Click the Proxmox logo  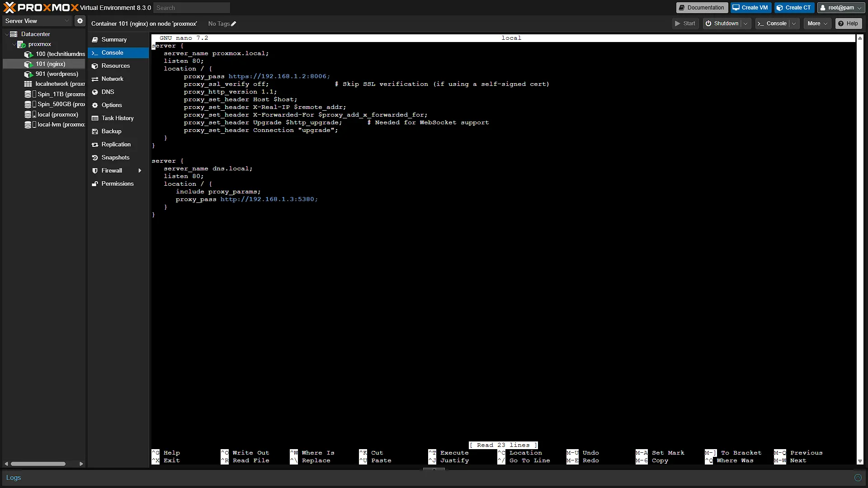41,8
